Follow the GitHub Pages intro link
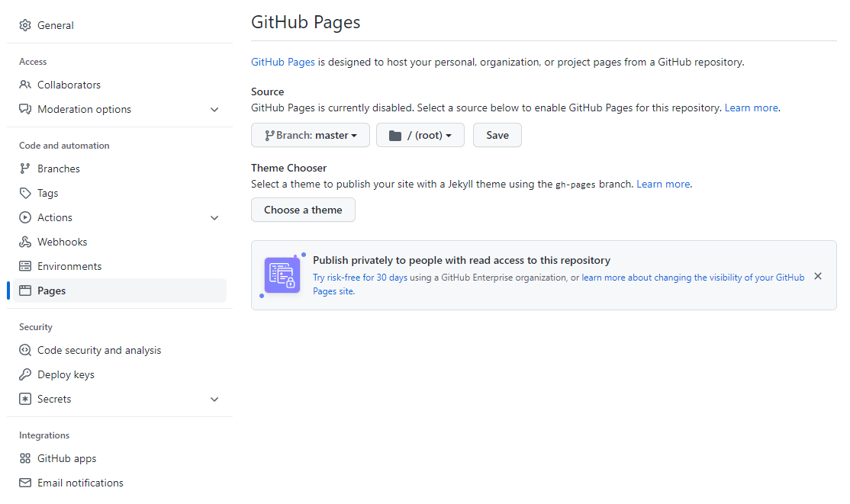The image size is (850, 504). click(282, 62)
